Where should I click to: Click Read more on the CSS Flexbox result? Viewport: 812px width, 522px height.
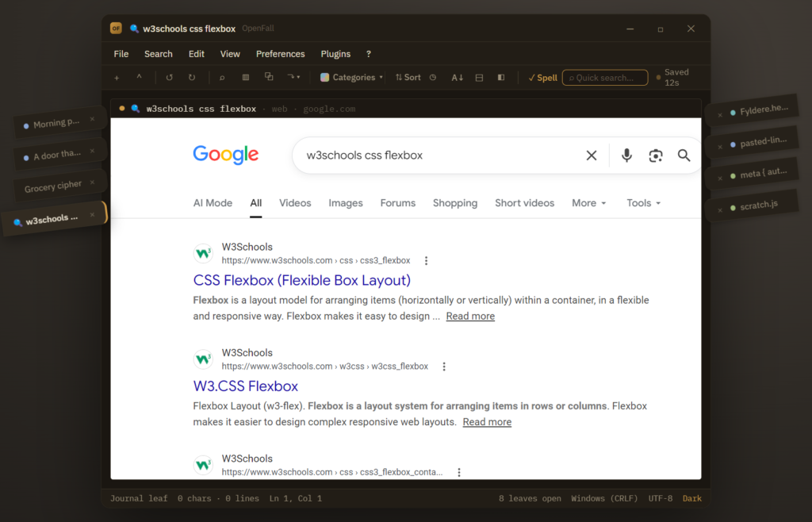[470, 316]
